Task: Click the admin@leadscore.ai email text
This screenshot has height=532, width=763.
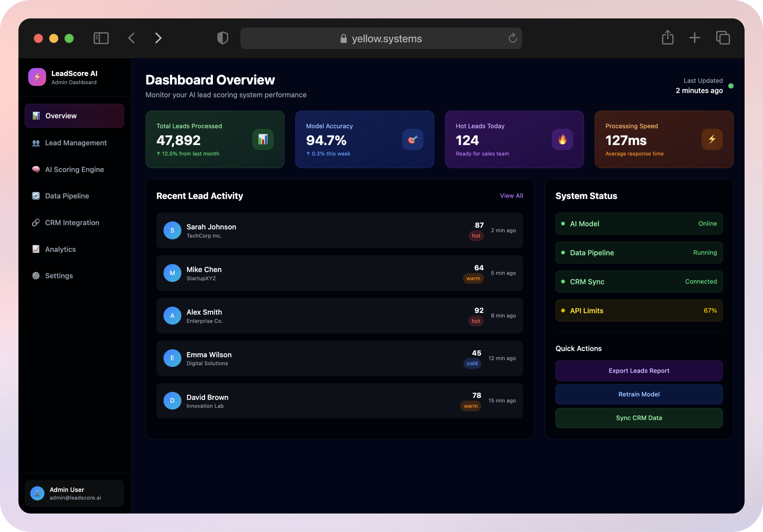Action: (x=75, y=498)
